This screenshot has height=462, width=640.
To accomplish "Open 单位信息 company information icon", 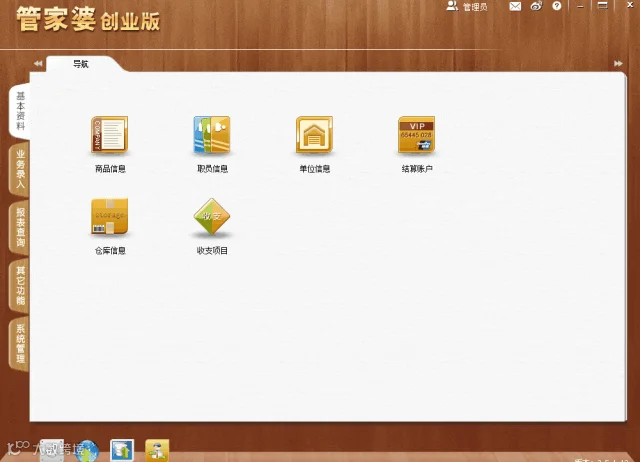I will coord(314,135).
